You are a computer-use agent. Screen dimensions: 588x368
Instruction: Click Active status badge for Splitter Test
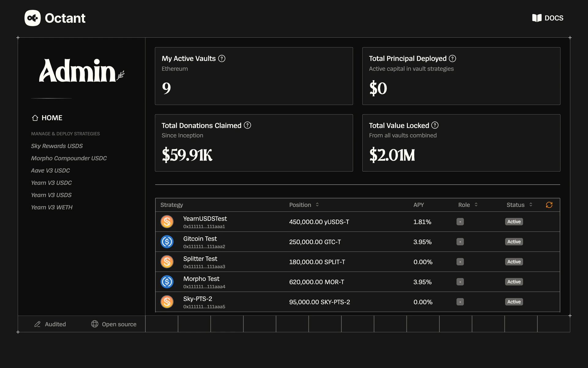pyautogui.click(x=514, y=262)
